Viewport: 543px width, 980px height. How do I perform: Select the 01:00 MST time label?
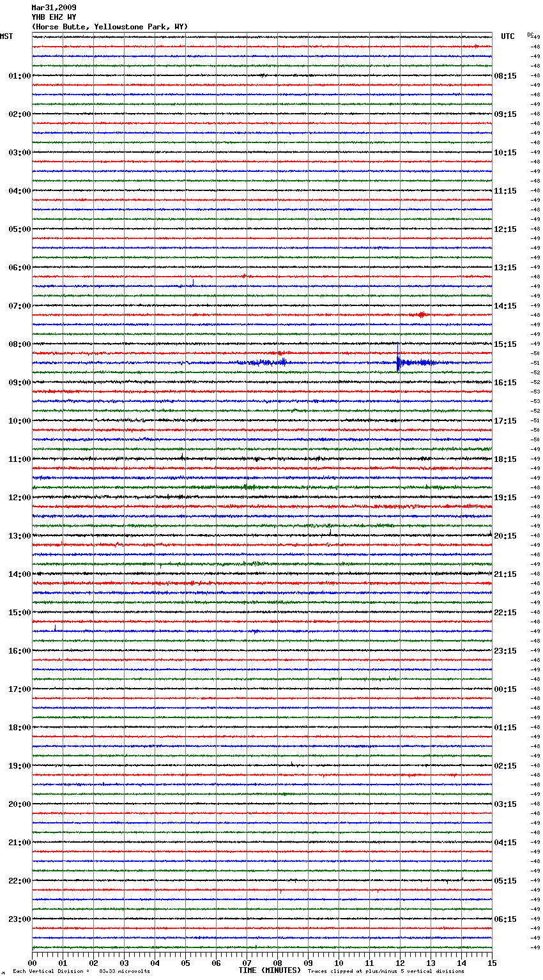pos(20,76)
